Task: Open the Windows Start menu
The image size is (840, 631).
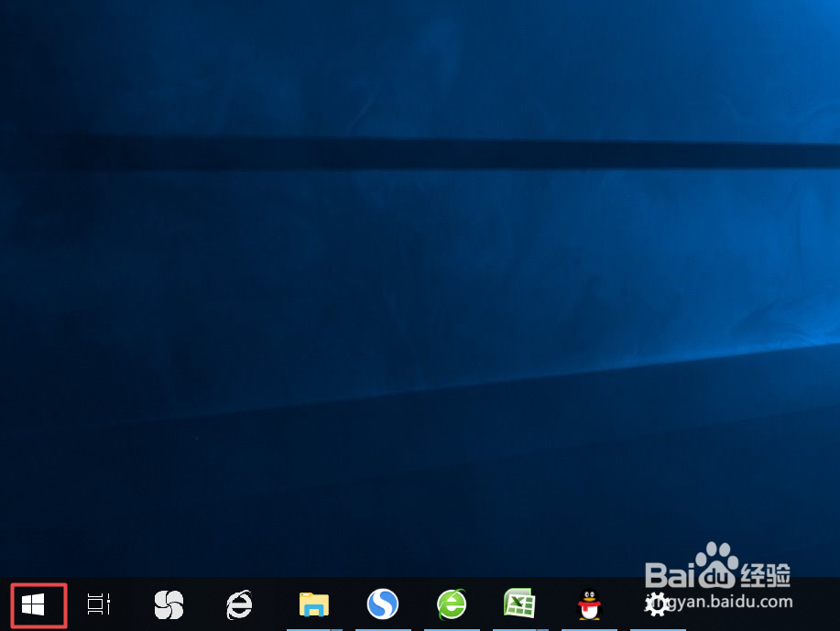Action: pyautogui.click(x=33, y=604)
